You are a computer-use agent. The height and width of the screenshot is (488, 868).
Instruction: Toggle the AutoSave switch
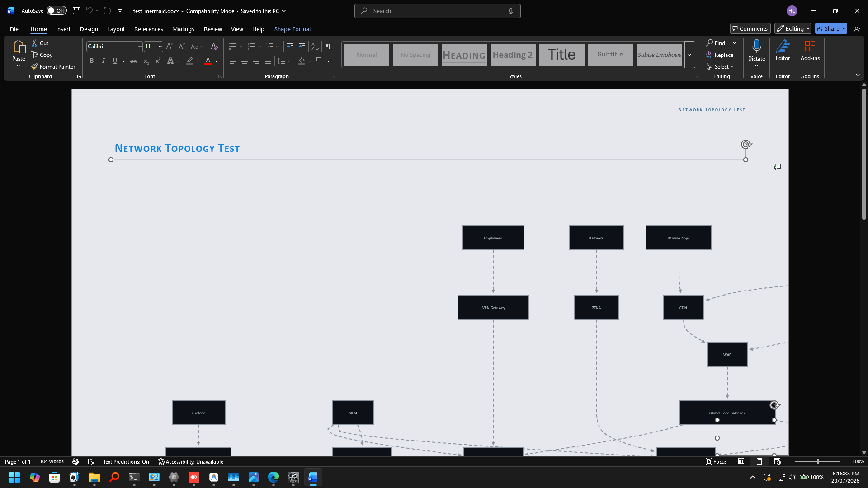[x=57, y=11]
